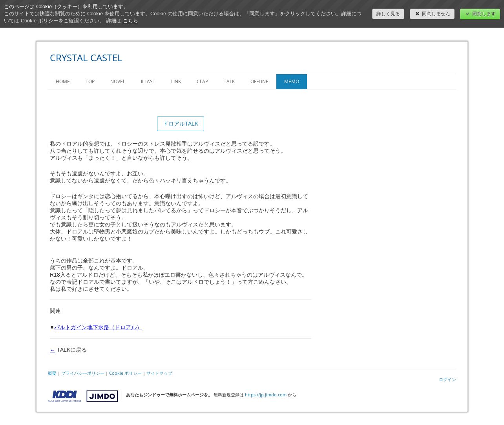Click the JIMDO logo
Screen dimensions: 504x425
tap(102, 396)
